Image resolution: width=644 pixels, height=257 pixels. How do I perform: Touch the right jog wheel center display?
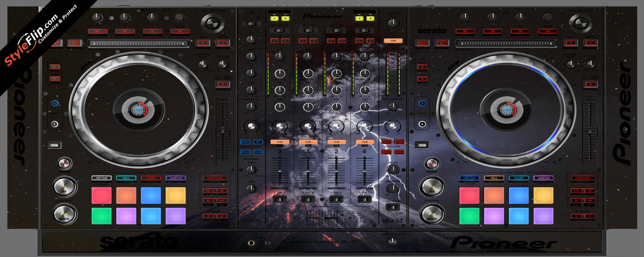[506, 110]
